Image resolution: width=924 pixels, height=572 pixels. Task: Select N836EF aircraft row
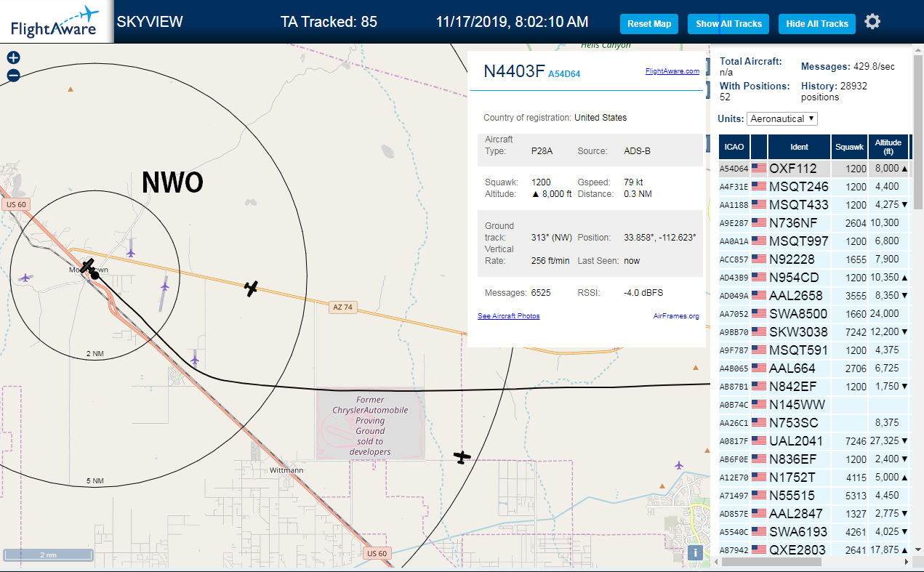click(x=815, y=459)
